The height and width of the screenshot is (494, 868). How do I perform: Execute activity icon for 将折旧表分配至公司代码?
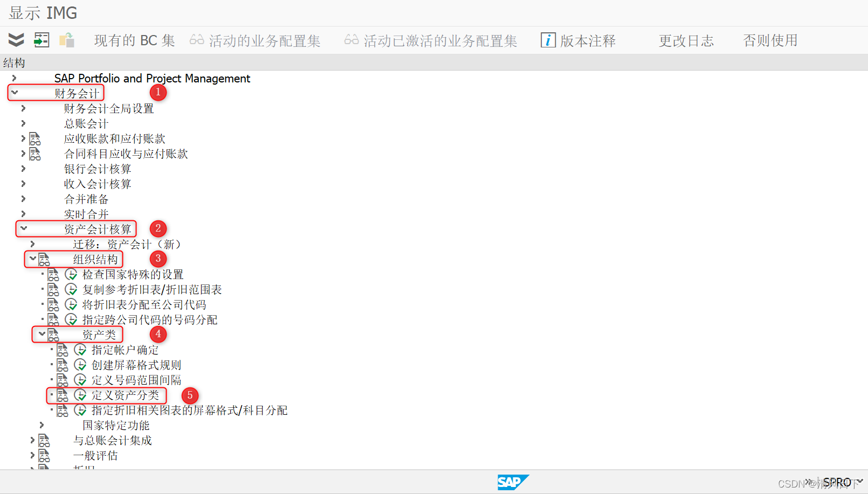pos(71,305)
